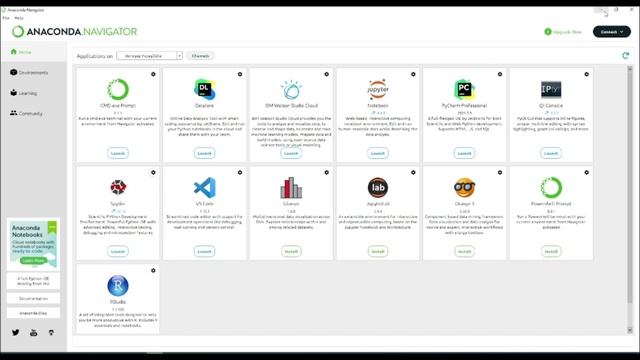Open the PyCharm Professional gear options
This screenshot has width=640, height=360.
500,74
